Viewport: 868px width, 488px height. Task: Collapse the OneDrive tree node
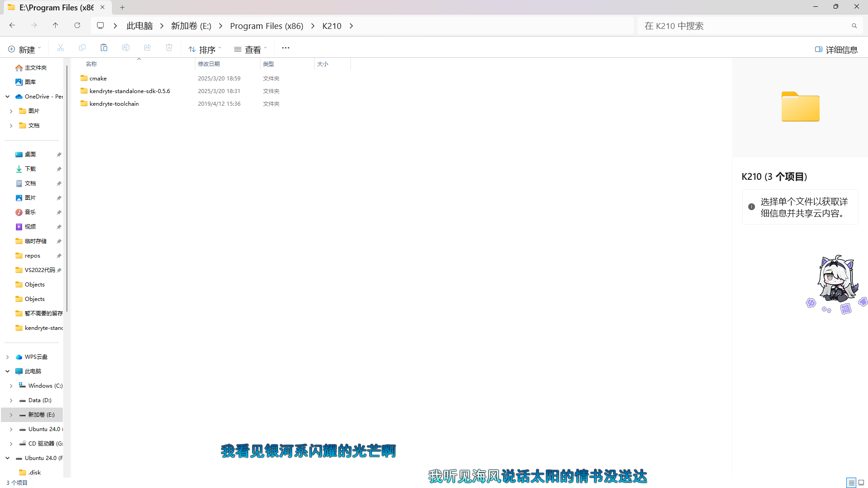click(x=8, y=96)
